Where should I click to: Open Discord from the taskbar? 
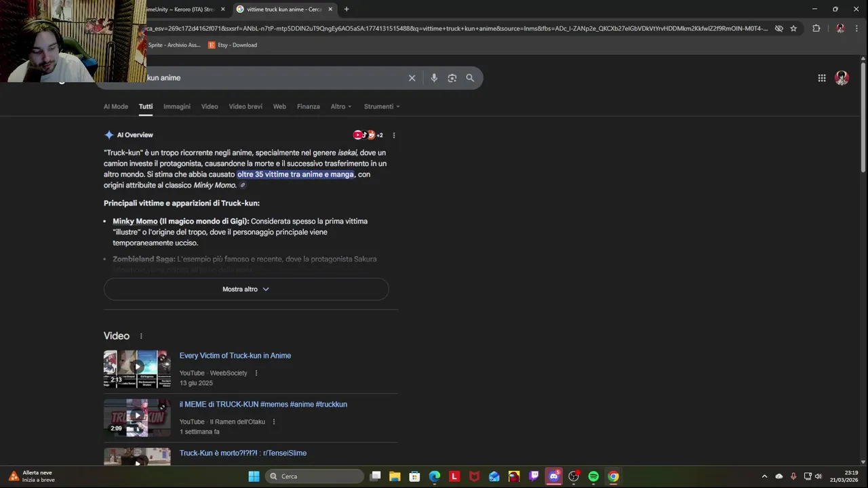tap(554, 476)
